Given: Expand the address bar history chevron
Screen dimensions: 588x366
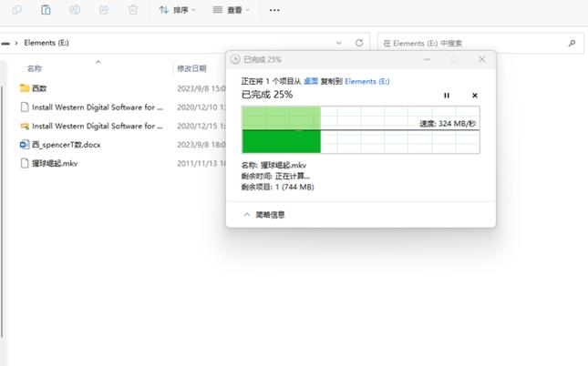Looking at the screenshot, I should [x=338, y=43].
